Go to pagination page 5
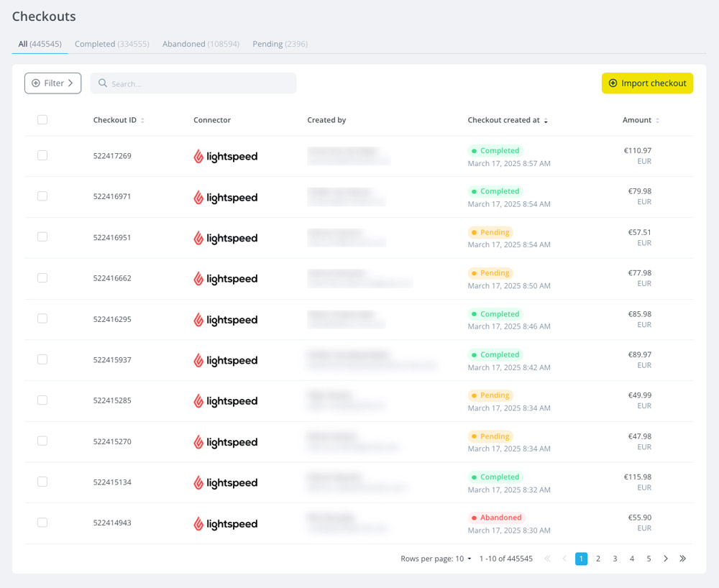719x588 pixels. coord(649,559)
